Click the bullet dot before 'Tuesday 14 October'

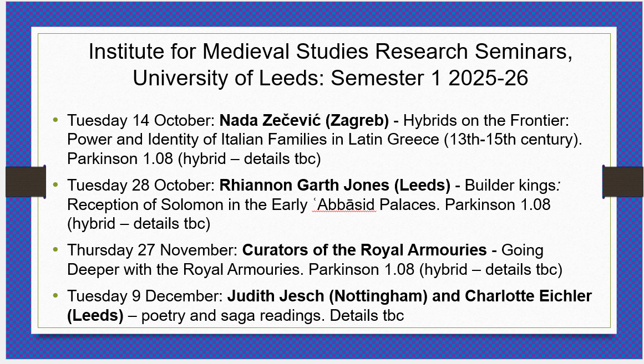[55, 120]
